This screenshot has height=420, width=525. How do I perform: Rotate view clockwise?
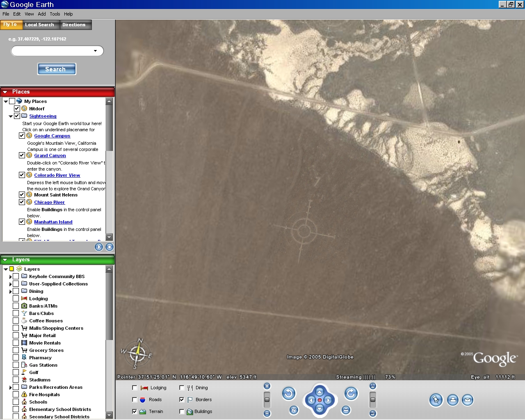351,394
